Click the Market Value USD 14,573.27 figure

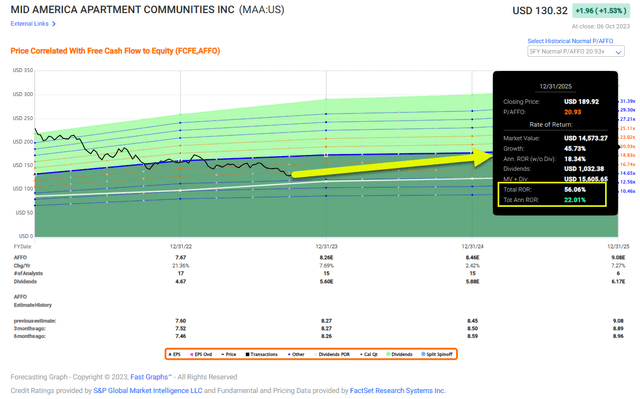[586, 138]
